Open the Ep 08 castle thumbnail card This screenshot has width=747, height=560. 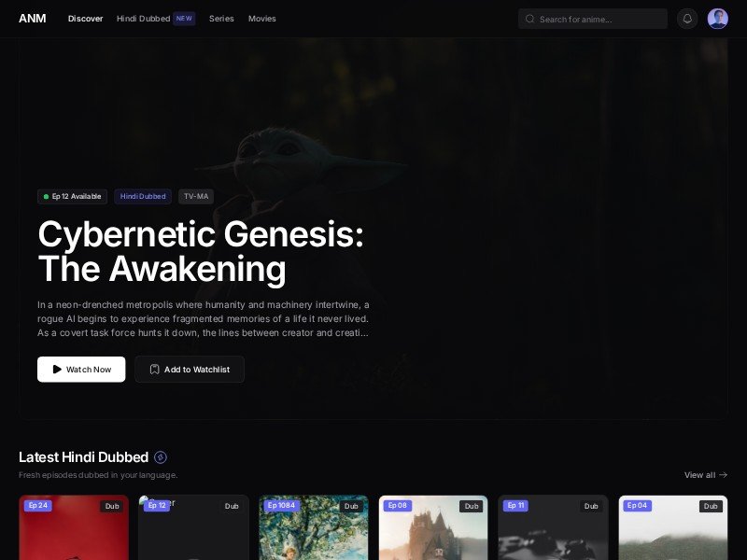coord(433,527)
